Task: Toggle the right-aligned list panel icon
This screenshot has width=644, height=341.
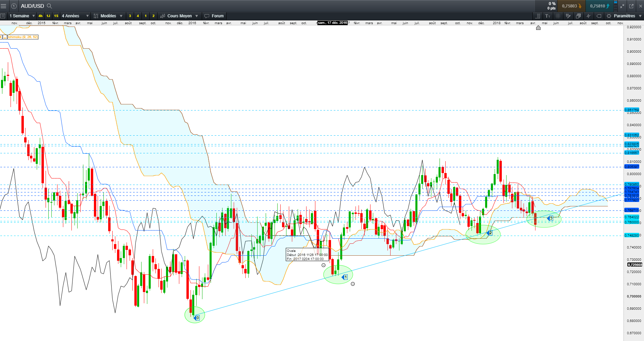Action: 538,16
